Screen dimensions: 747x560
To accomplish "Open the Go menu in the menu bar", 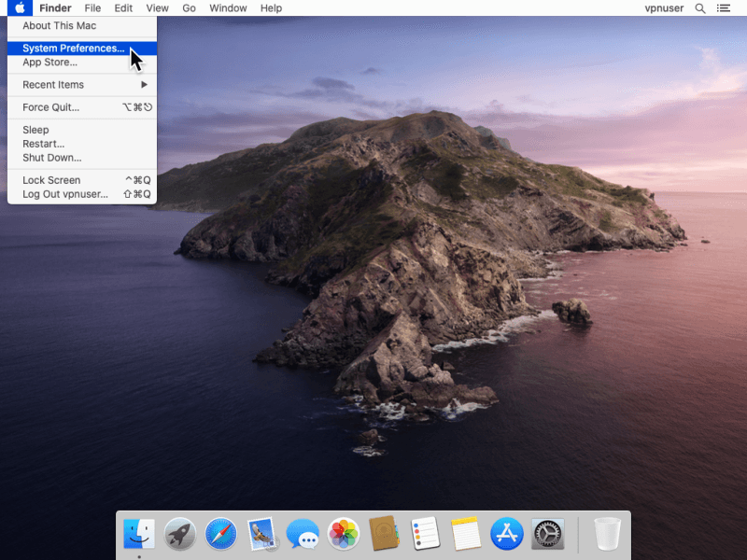I will click(x=190, y=8).
